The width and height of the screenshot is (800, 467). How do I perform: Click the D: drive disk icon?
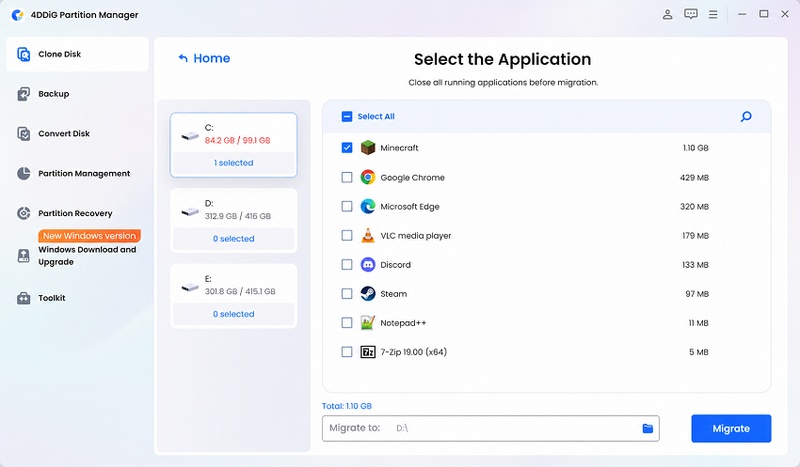(x=190, y=211)
